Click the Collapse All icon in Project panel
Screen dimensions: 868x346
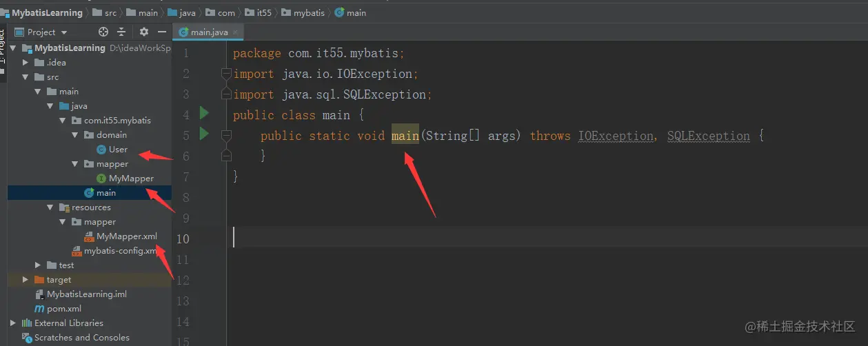[x=121, y=32]
